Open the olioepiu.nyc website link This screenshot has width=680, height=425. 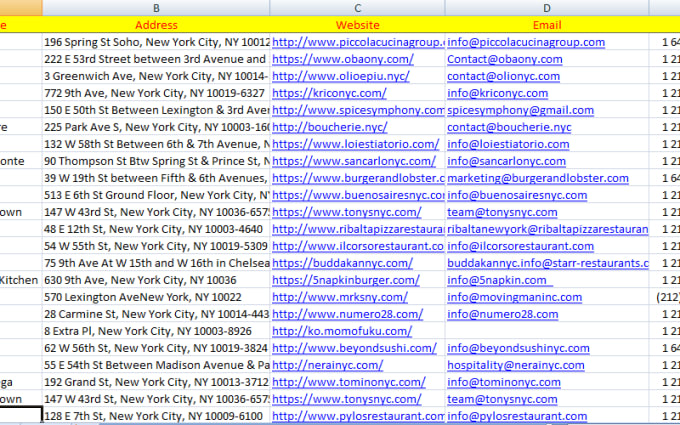(x=340, y=76)
